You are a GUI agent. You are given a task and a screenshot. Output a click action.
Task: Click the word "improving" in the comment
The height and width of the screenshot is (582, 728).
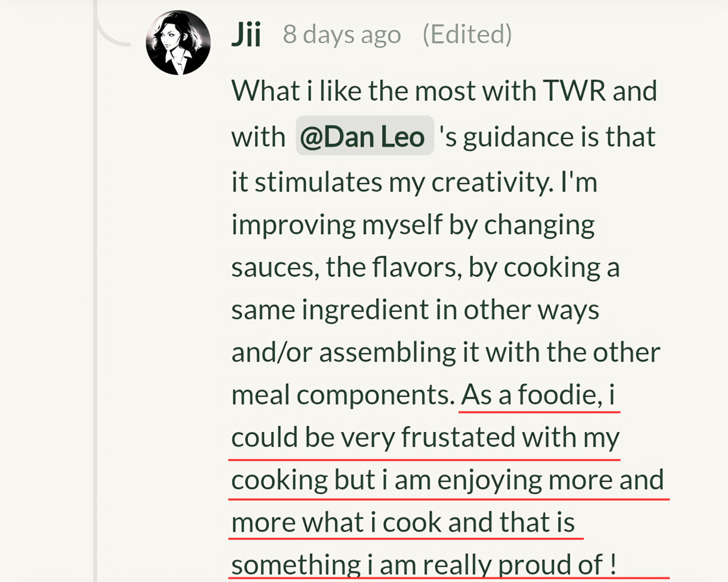click(293, 225)
